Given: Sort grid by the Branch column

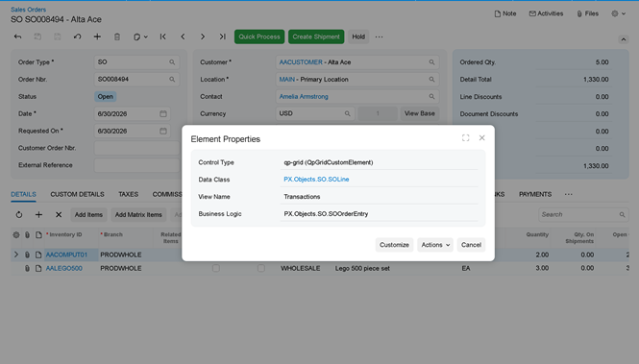Looking at the screenshot, I should [112, 234].
